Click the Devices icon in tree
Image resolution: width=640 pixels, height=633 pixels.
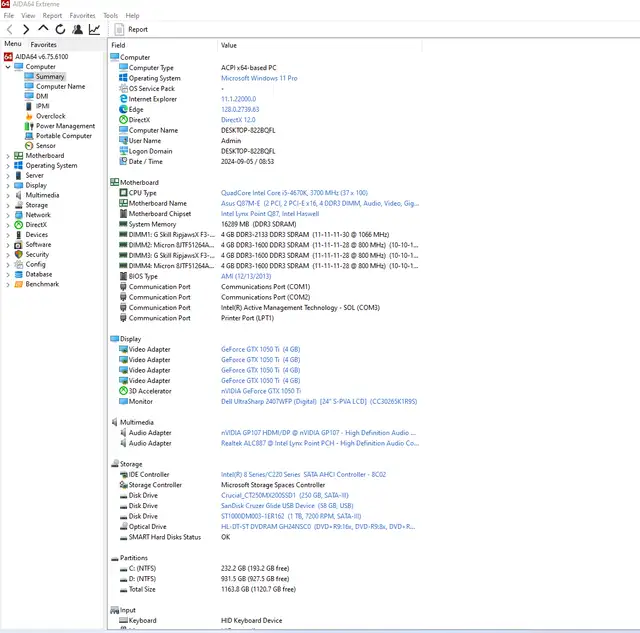[x=18, y=235]
